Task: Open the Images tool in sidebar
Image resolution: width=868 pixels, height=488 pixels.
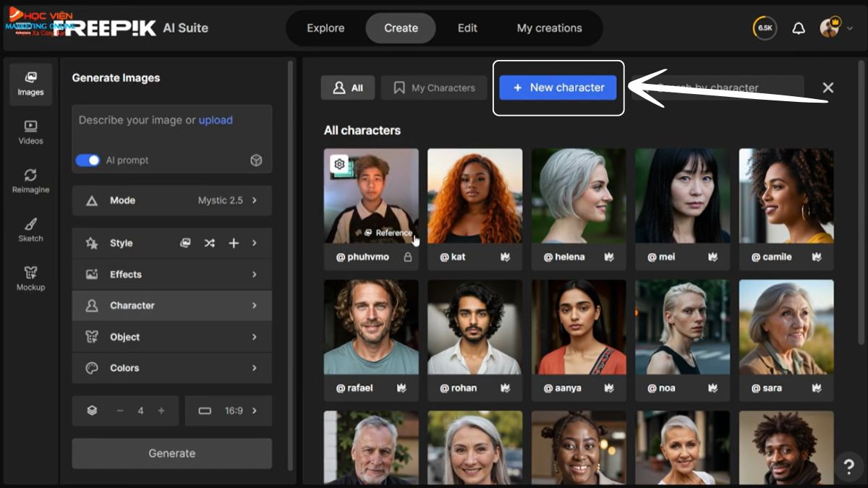Action: [30, 84]
